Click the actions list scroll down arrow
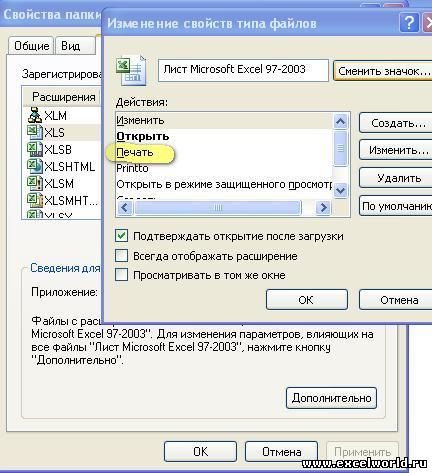The height and width of the screenshot is (473, 432). tap(340, 191)
